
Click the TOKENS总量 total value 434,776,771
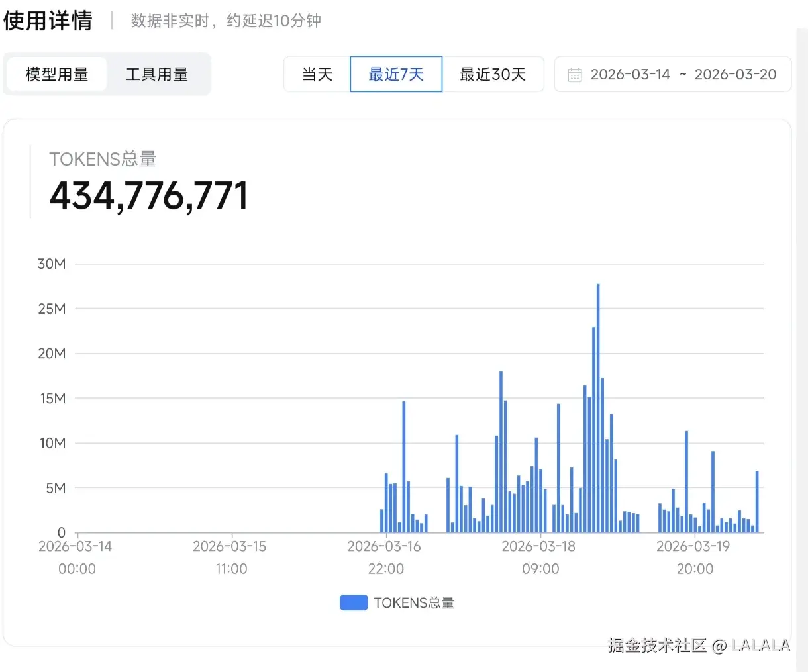[148, 195]
